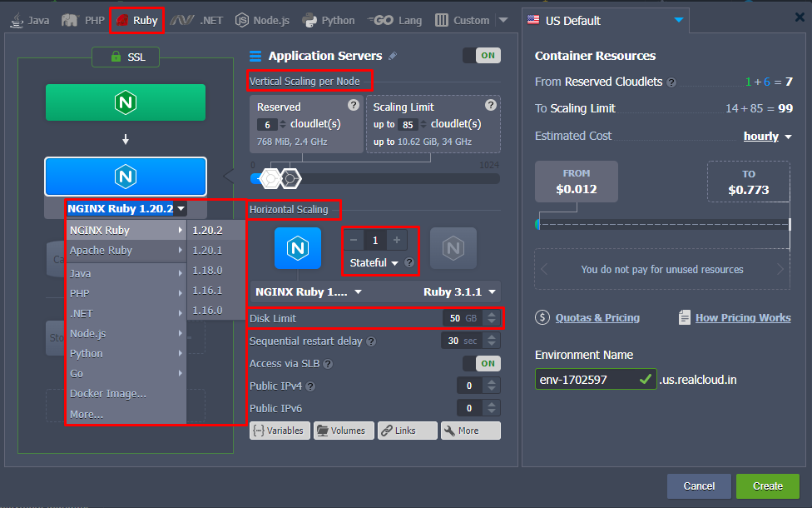Viewport: 812px width, 508px height.
Task: Open the Quotas & Pricing link
Action: coord(597,317)
